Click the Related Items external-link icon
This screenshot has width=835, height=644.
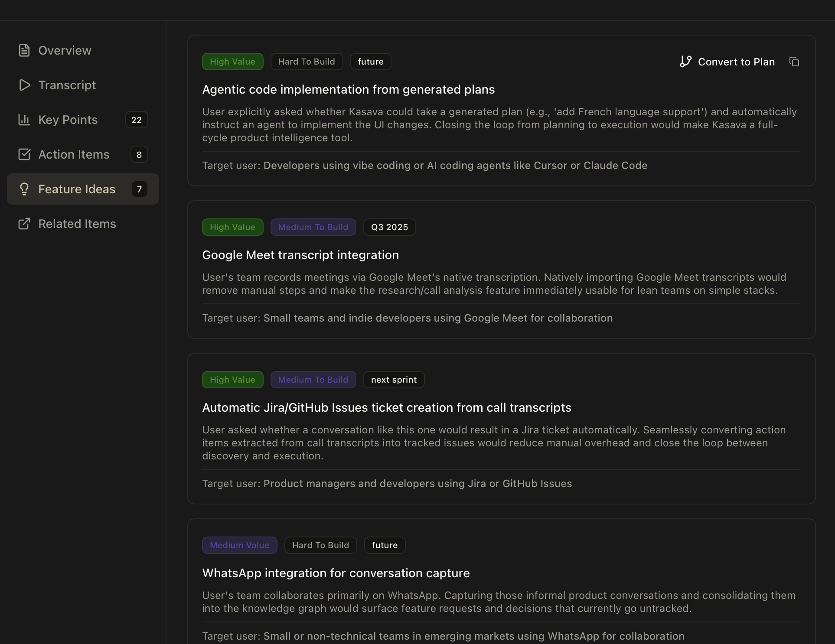(24, 224)
